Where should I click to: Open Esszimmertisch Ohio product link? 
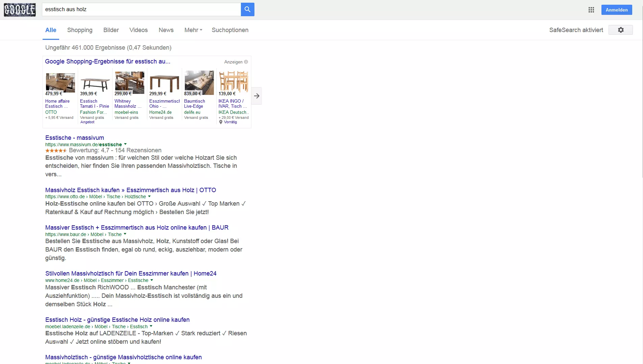click(165, 104)
